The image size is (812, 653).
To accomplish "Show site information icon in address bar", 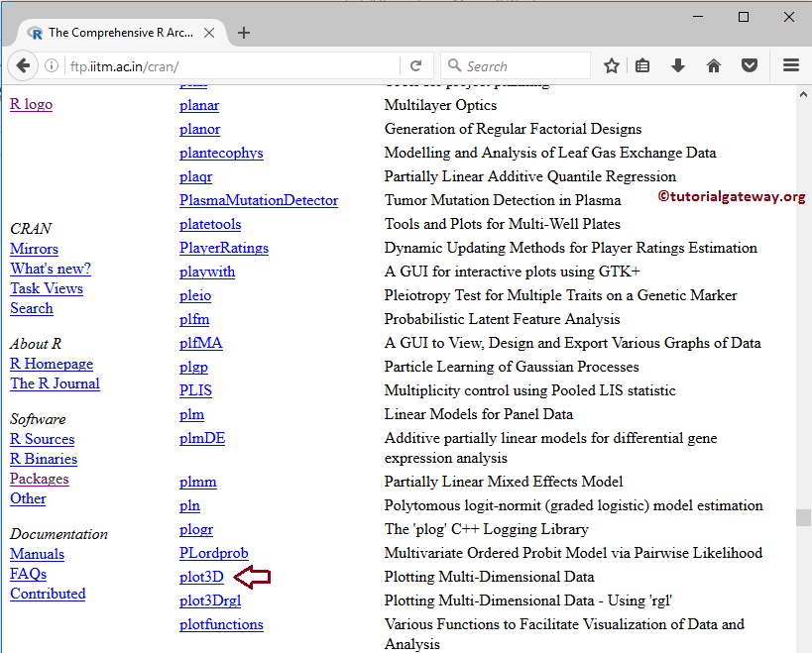I will 52,66.
